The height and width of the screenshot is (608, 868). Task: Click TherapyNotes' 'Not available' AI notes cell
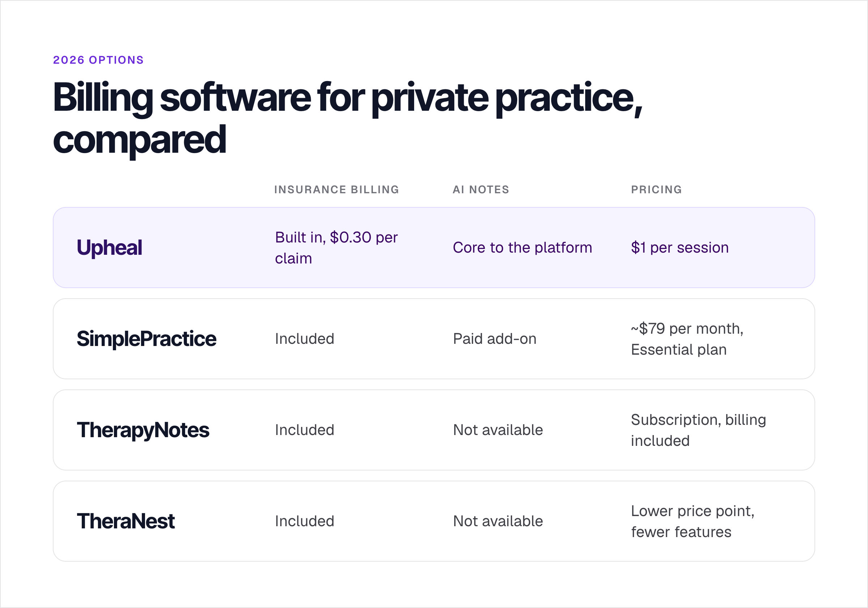(498, 430)
